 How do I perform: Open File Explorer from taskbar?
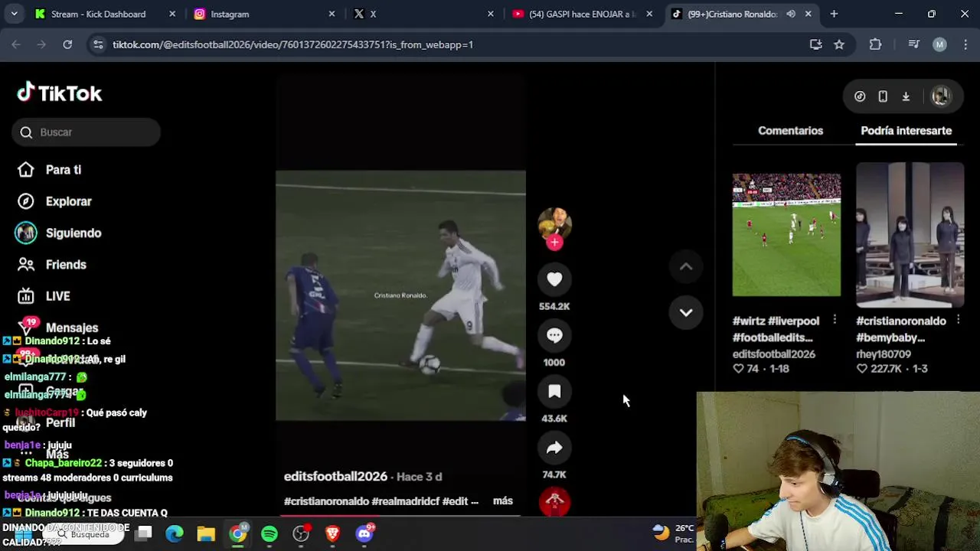206,533
